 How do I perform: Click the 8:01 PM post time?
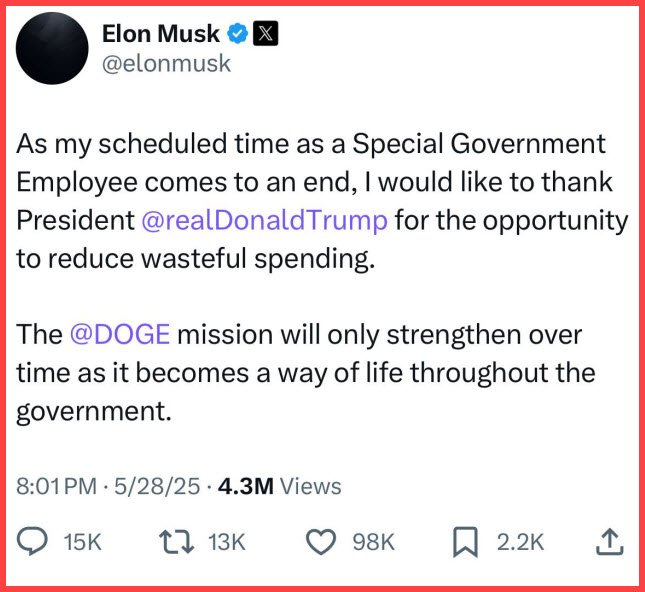pos(56,487)
